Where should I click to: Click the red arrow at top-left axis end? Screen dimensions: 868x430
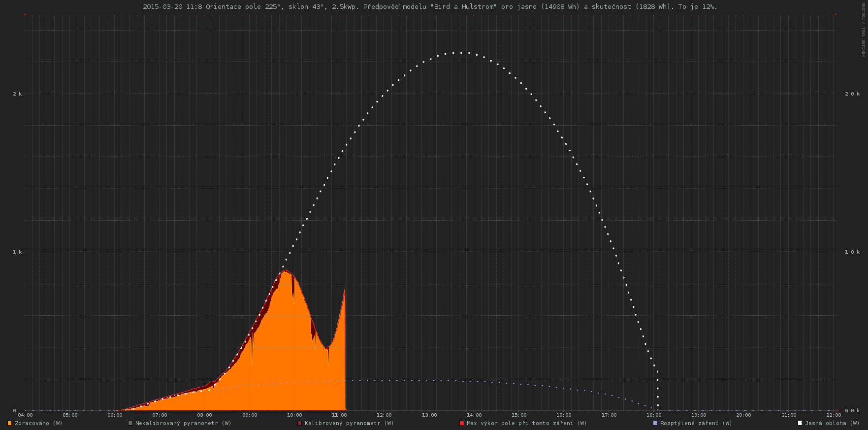tap(25, 14)
